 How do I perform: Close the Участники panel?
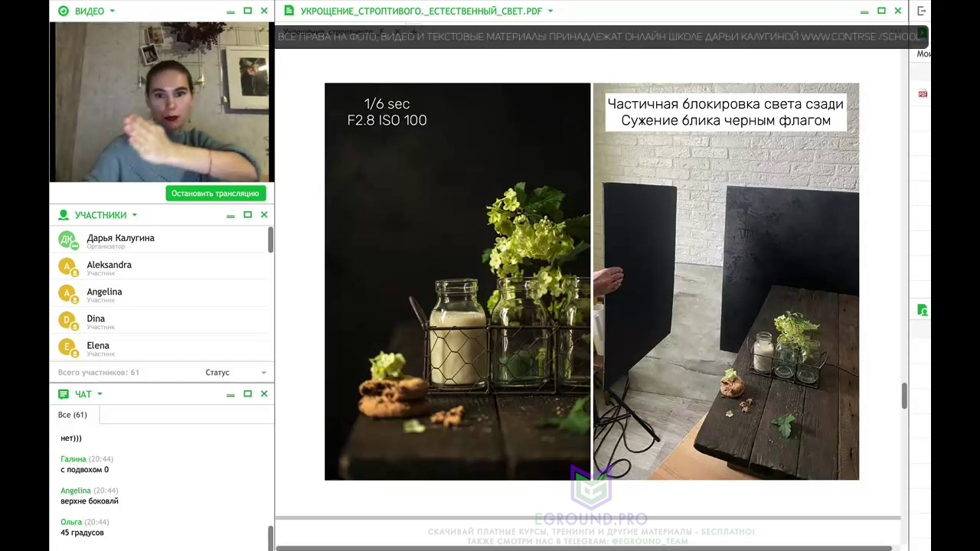pyautogui.click(x=264, y=215)
